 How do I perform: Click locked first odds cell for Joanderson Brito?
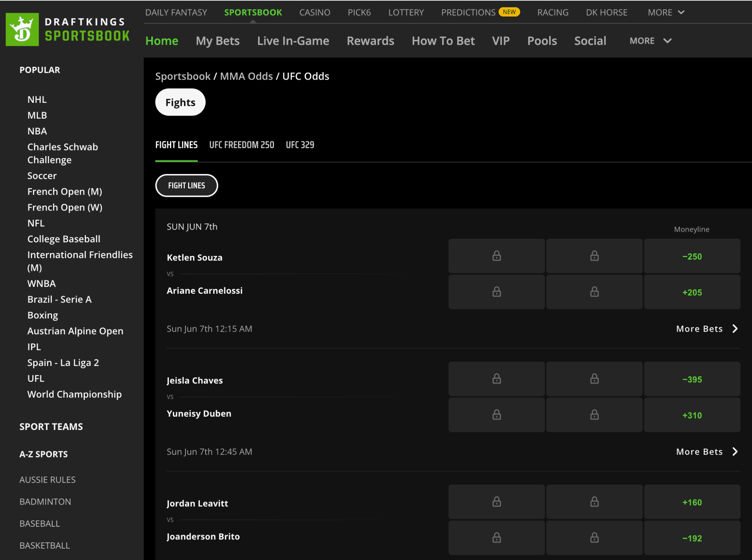[x=496, y=538]
